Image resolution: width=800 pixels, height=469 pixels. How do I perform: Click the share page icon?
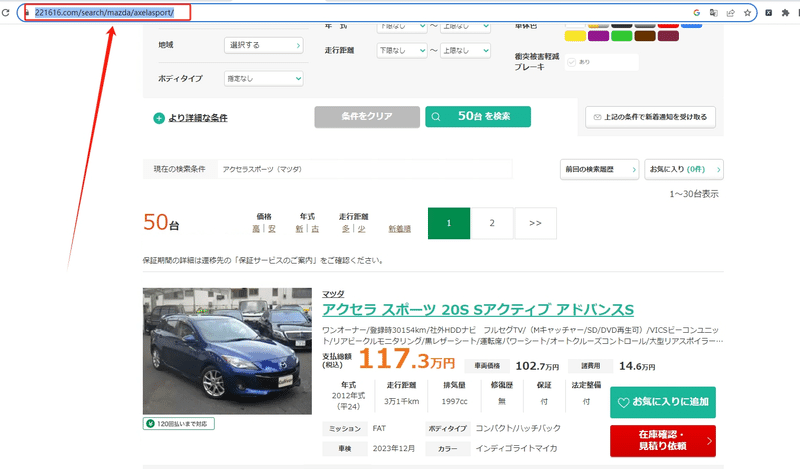731,13
